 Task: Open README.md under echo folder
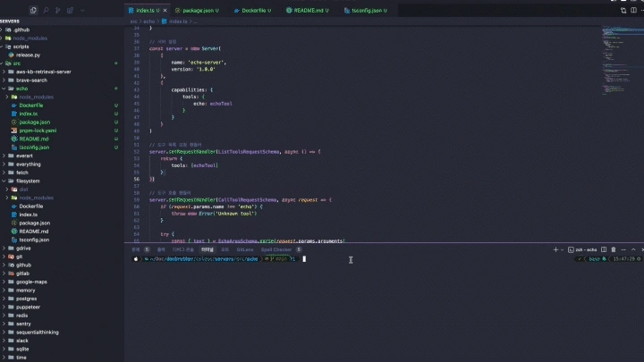tap(34, 139)
